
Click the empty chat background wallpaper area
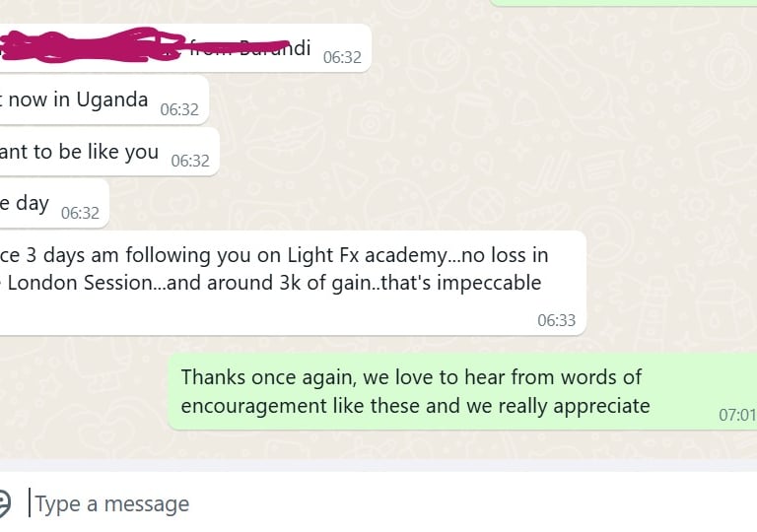coord(531,145)
